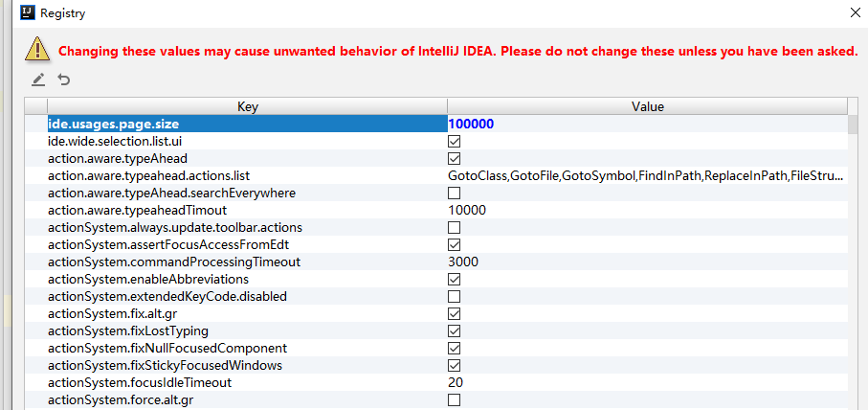Click the GotoClass,GotoFile value cell

(647, 175)
